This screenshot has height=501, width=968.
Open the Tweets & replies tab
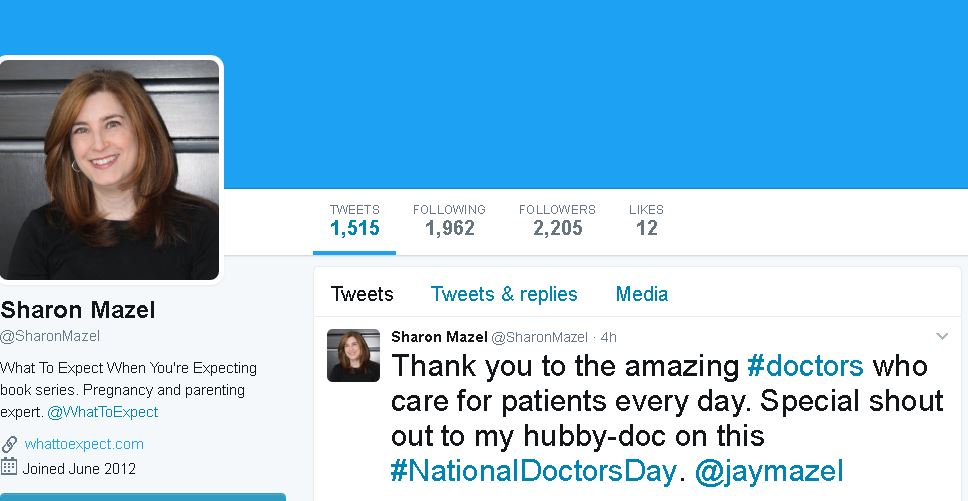504,294
